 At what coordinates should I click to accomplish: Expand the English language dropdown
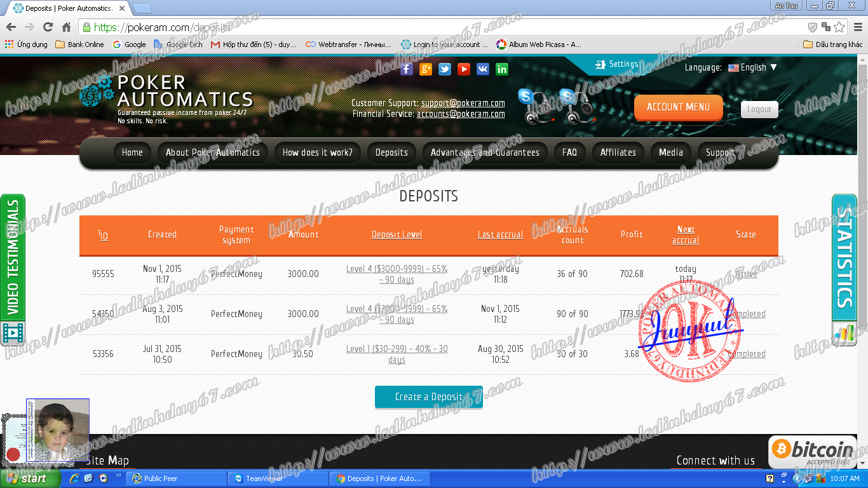(752, 67)
